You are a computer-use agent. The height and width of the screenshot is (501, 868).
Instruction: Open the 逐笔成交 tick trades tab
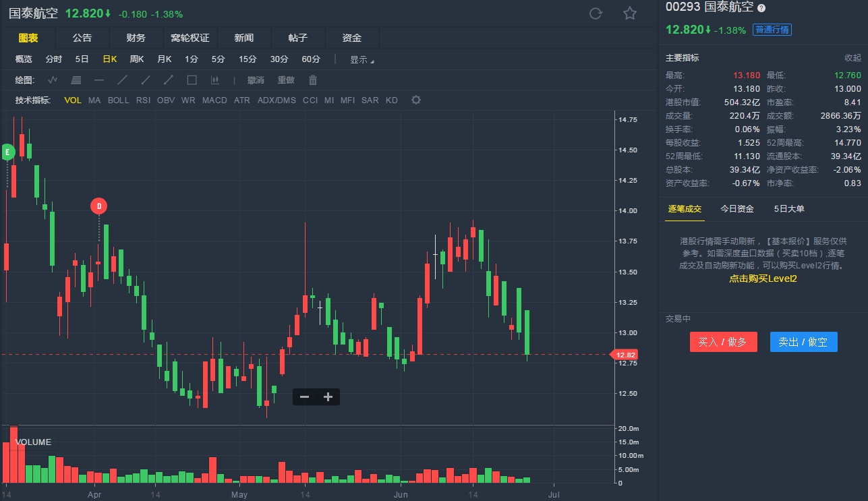(685, 209)
